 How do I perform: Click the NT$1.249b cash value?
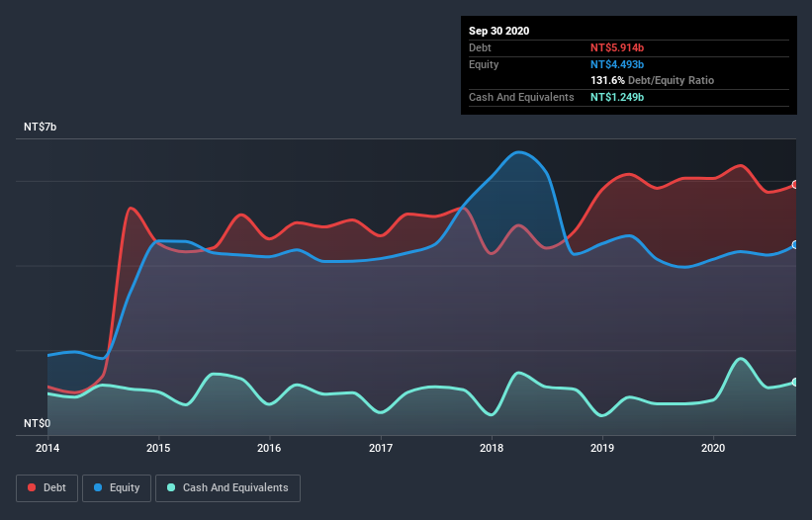pyautogui.click(x=617, y=97)
